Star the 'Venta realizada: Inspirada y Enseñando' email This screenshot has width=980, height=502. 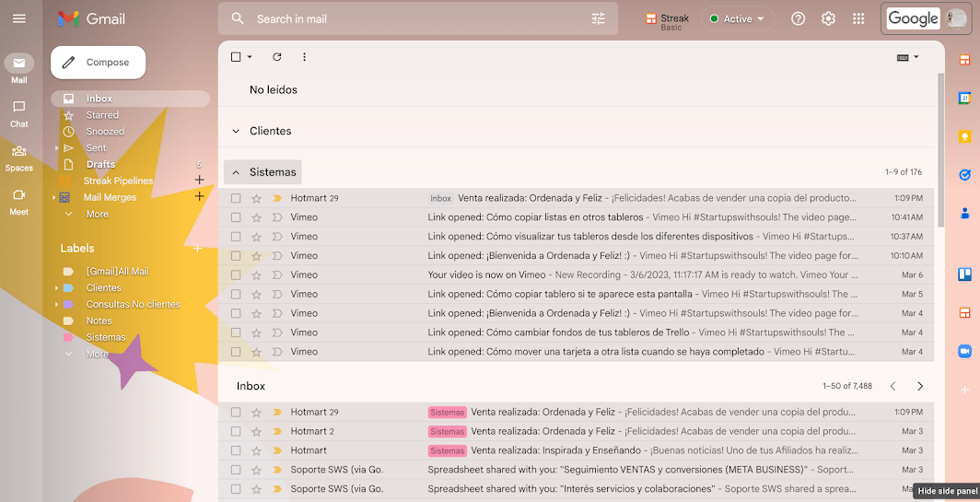256,450
